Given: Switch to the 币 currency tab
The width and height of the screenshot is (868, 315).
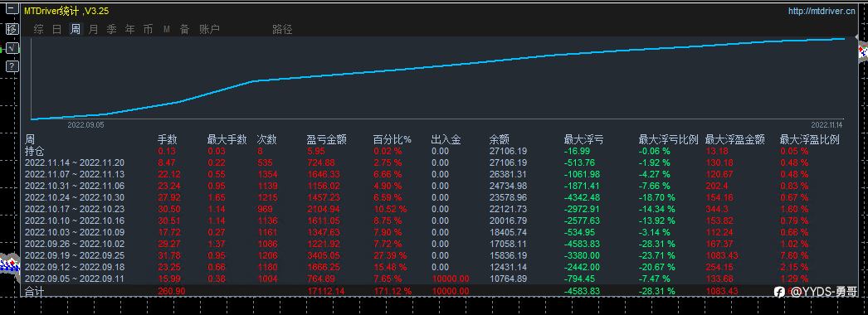Looking at the screenshot, I should pyautogui.click(x=148, y=29).
